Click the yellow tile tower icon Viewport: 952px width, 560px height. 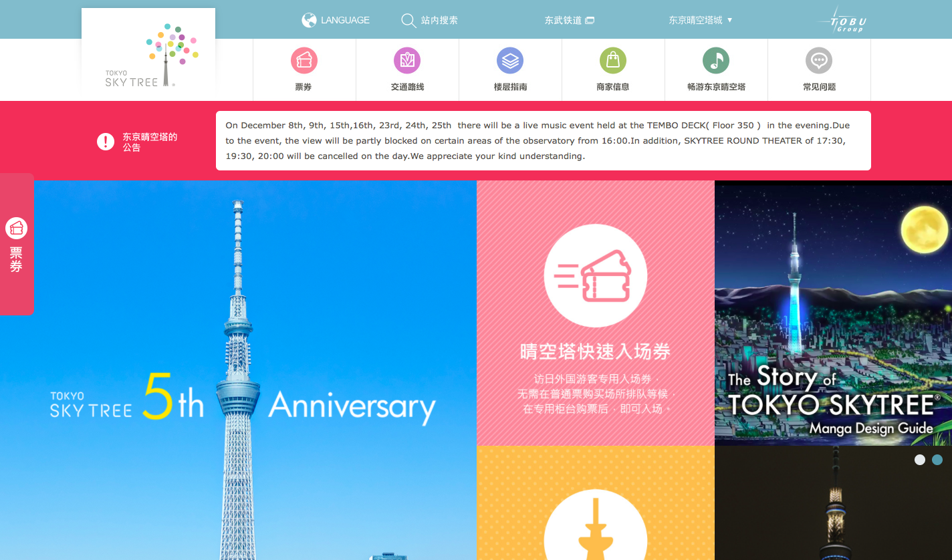tap(595, 525)
